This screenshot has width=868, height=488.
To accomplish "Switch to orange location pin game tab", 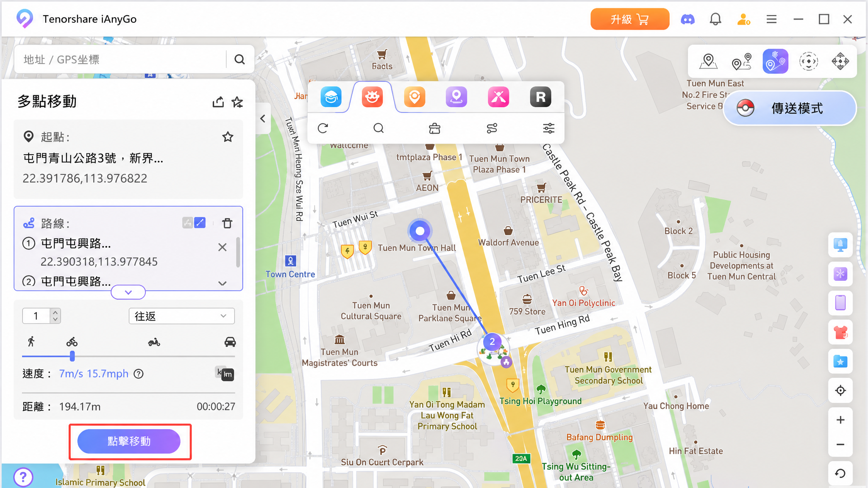I will (x=415, y=97).
